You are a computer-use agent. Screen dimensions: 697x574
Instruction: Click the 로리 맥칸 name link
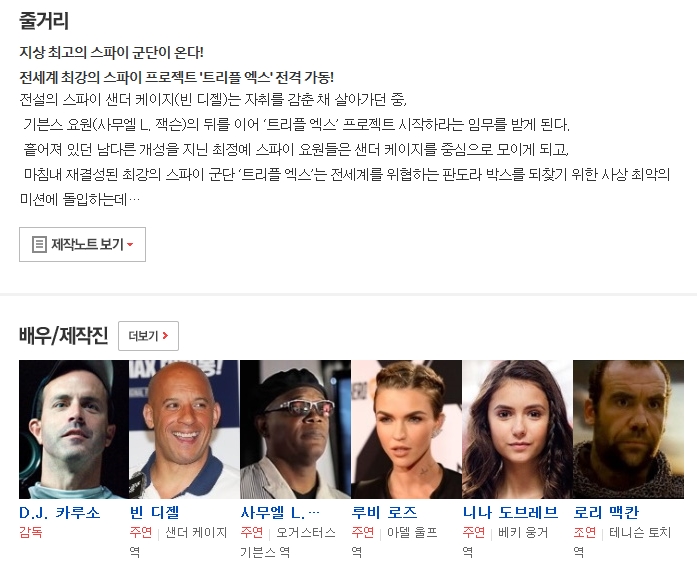tap(606, 513)
